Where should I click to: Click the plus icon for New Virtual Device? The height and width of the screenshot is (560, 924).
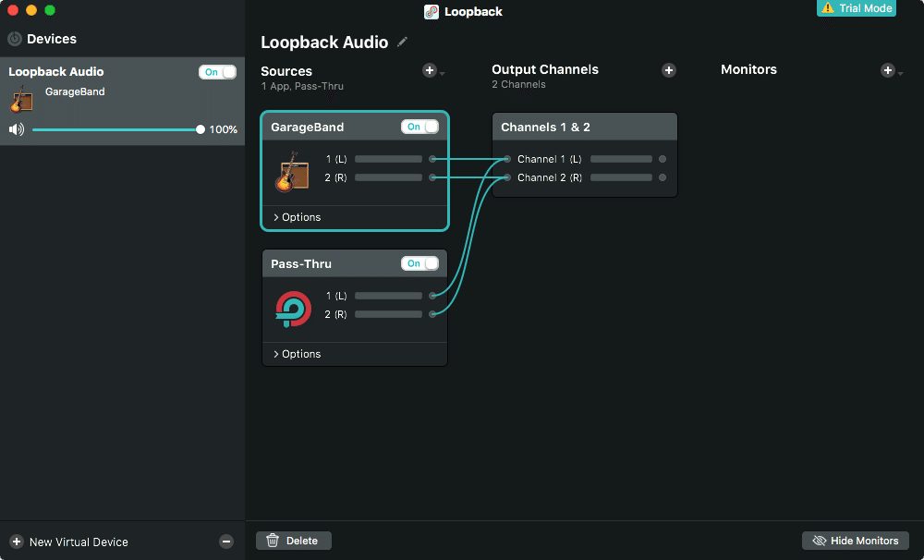pyautogui.click(x=17, y=542)
